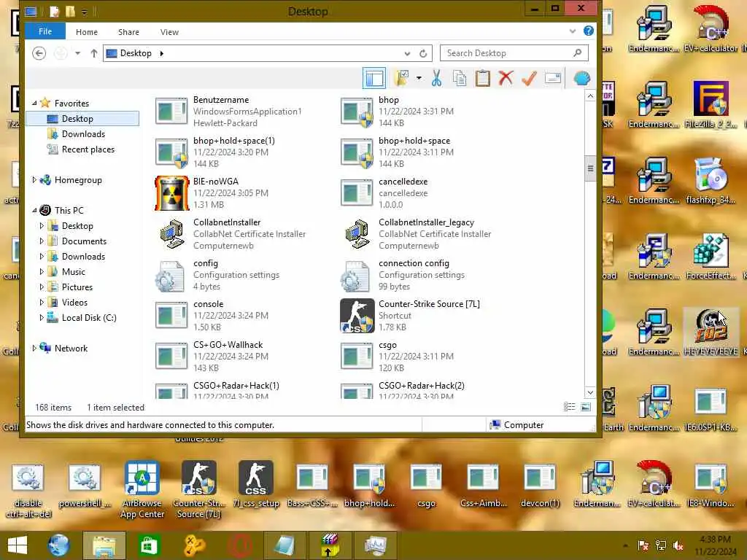Toggle the navigation pane toolbar button

[374, 78]
